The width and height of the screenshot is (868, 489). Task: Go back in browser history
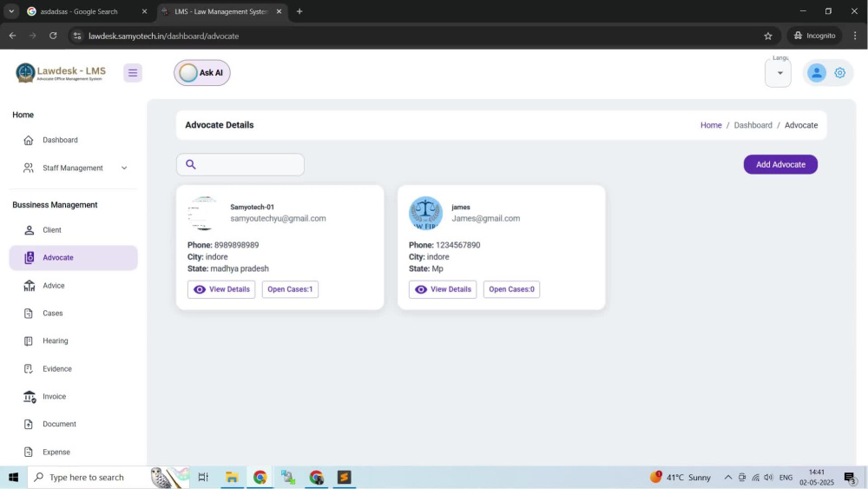(x=12, y=36)
